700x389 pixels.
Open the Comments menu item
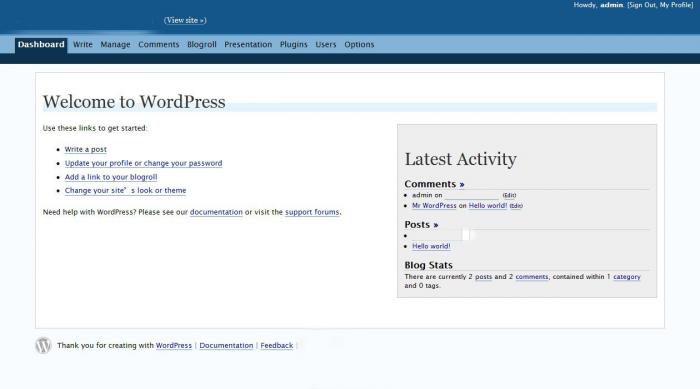click(158, 45)
